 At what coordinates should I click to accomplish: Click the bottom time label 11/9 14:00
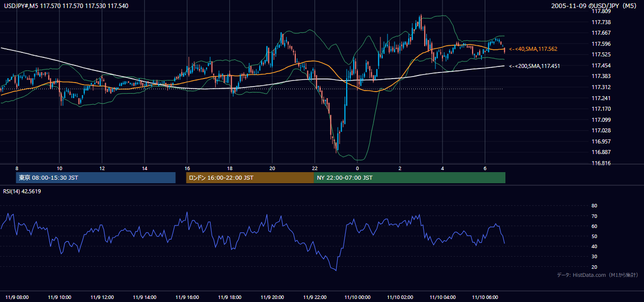(x=145, y=297)
